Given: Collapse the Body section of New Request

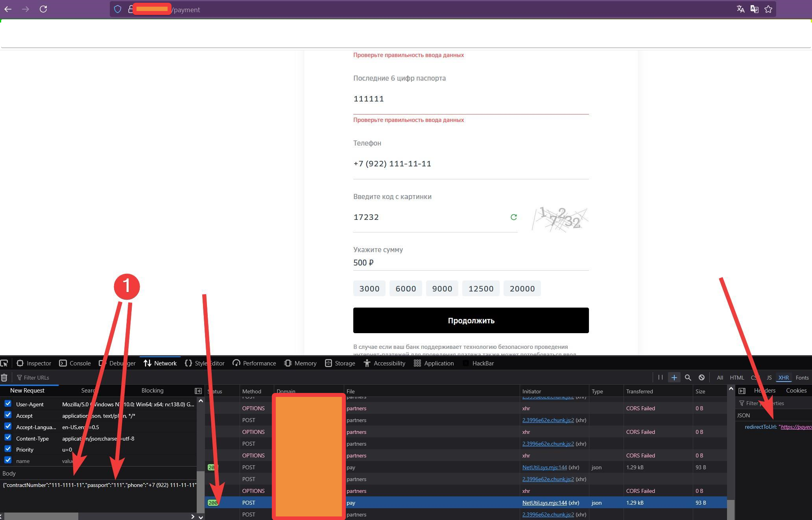Looking at the screenshot, I should coord(9,473).
